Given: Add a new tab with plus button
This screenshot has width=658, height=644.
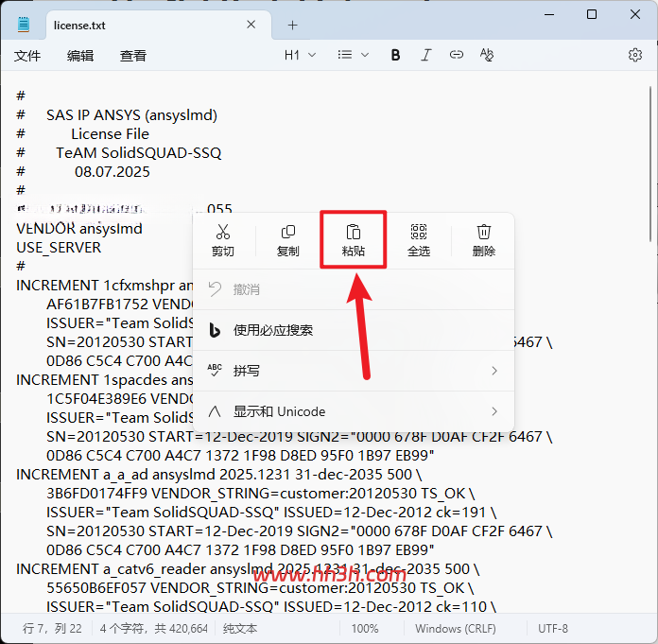Looking at the screenshot, I should [292, 26].
